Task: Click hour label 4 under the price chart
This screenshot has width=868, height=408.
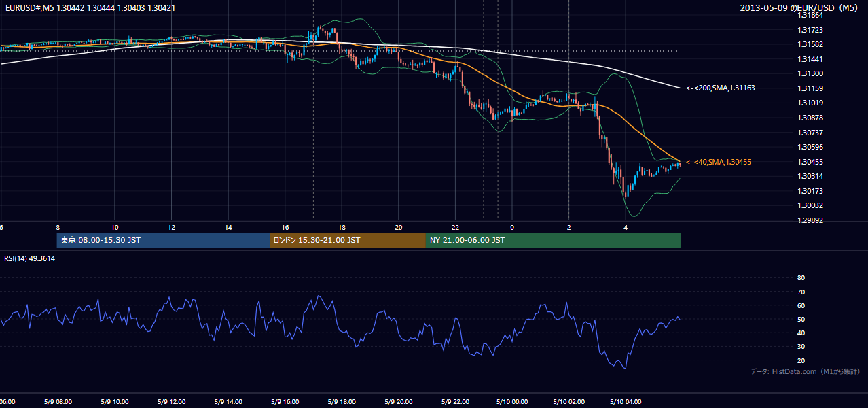Action: coord(626,227)
